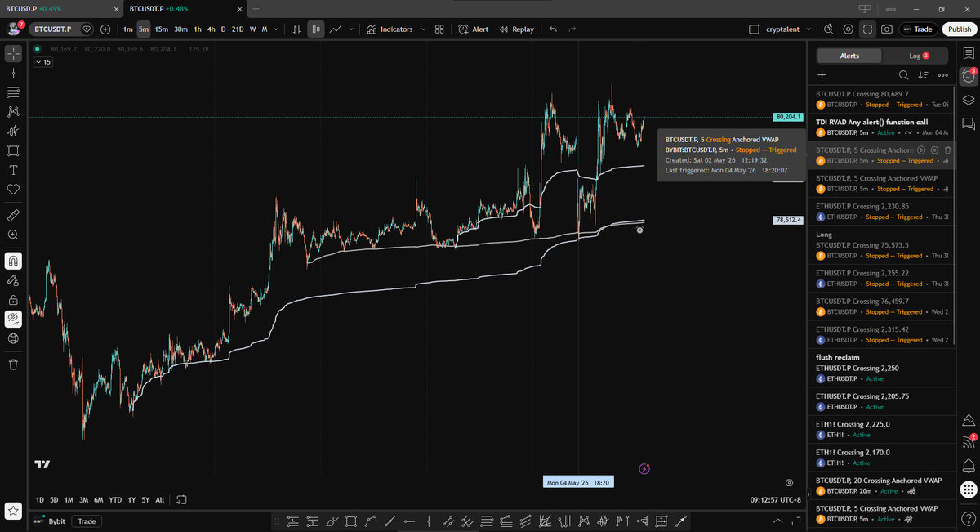Image resolution: width=980 pixels, height=532 pixels.
Task: Open alerts panel three-dots more menu
Action: [942, 74]
